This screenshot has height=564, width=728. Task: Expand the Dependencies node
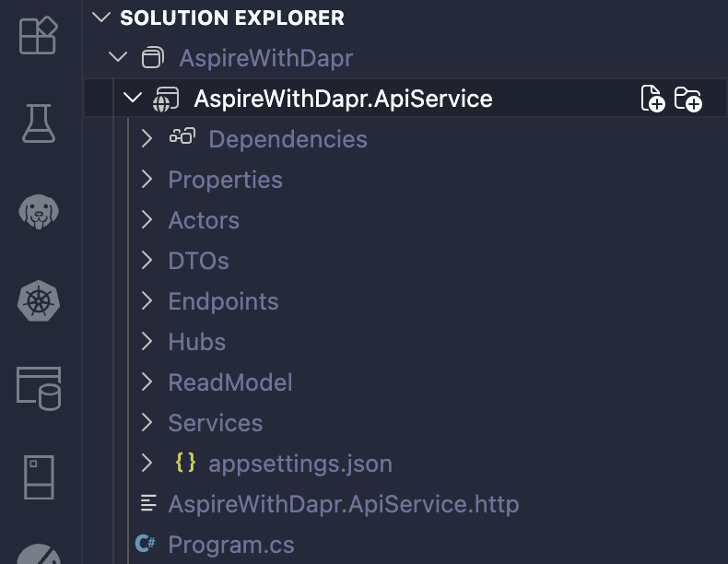pyautogui.click(x=147, y=139)
